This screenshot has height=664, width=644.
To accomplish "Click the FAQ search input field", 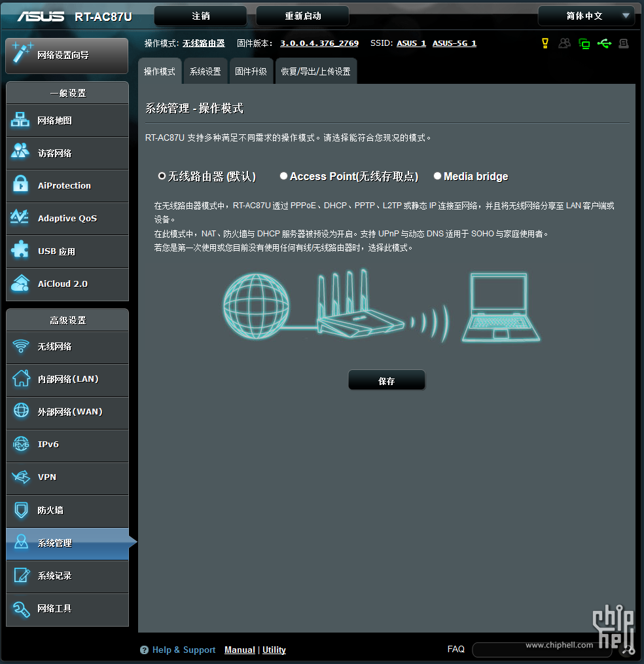I will [x=542, y=650].
